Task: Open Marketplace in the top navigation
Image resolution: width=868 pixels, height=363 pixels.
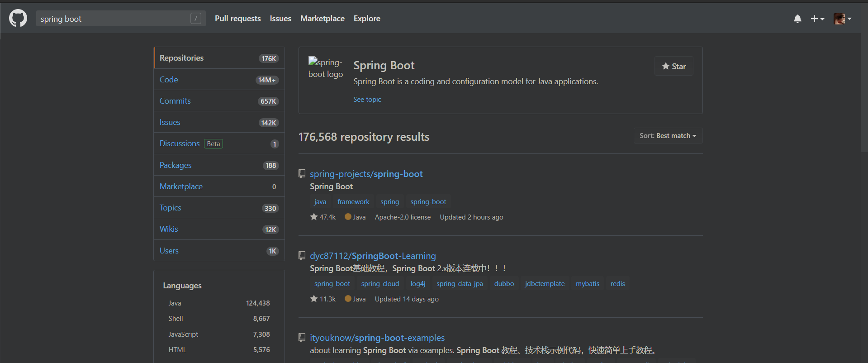Action: click(323, 19)
